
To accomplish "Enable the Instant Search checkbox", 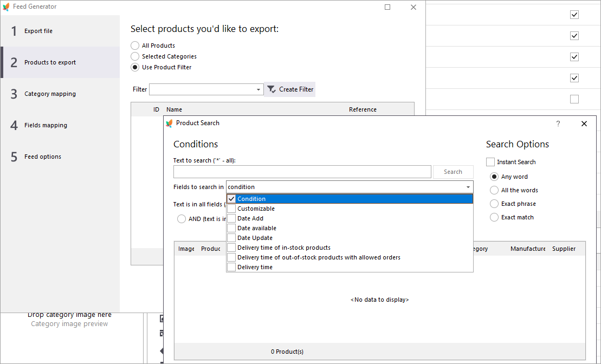I will [x=490, y=162].
